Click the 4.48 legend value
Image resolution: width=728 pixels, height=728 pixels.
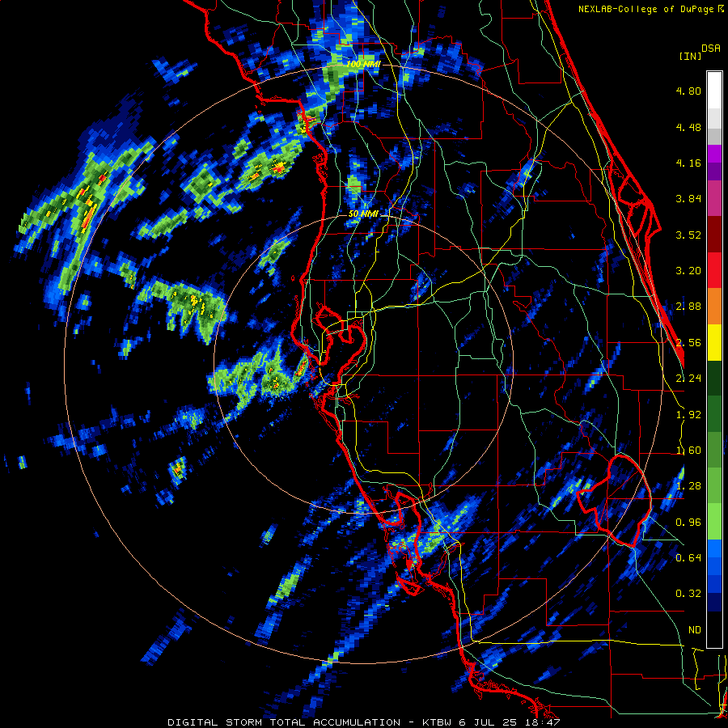pos(688,127)
